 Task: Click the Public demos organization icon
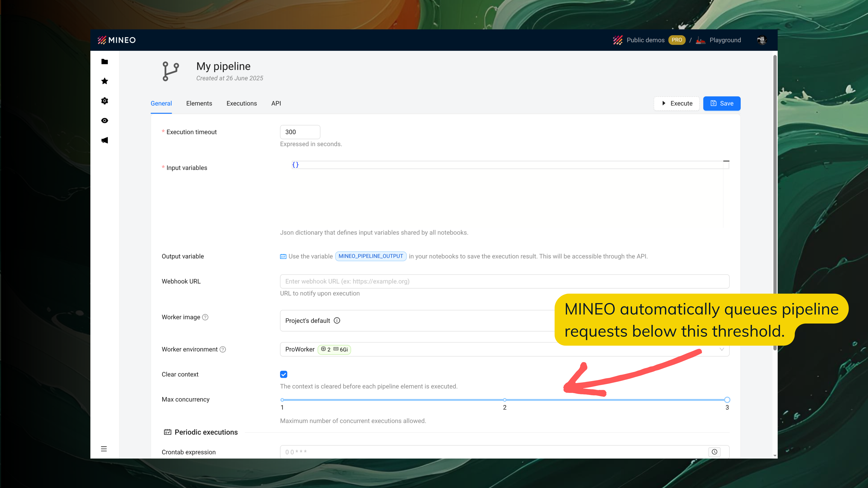pyautogui.click(x=618, y=40)
